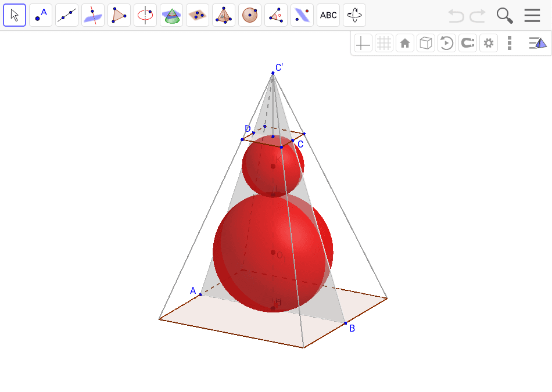Select the Line through two points tool

click(67, 15)
